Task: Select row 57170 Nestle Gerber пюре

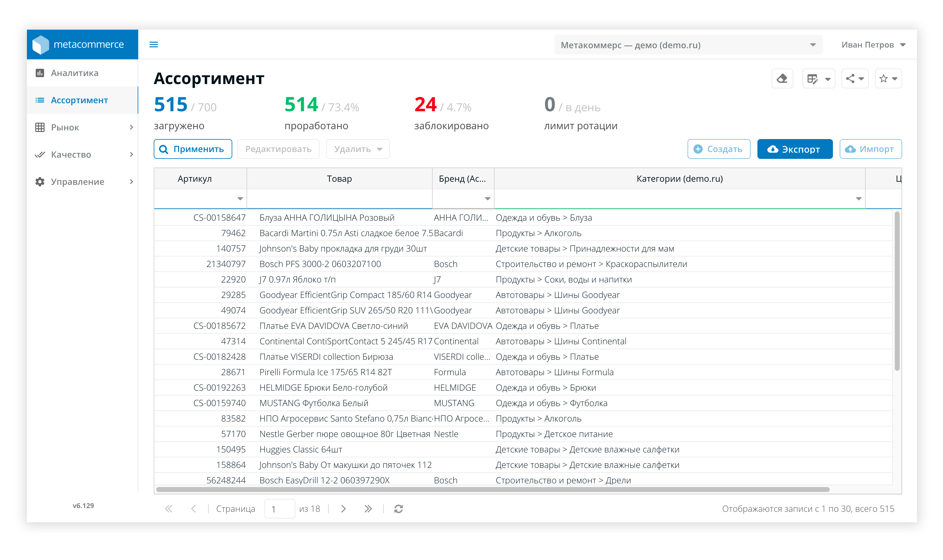Action: 523,434
